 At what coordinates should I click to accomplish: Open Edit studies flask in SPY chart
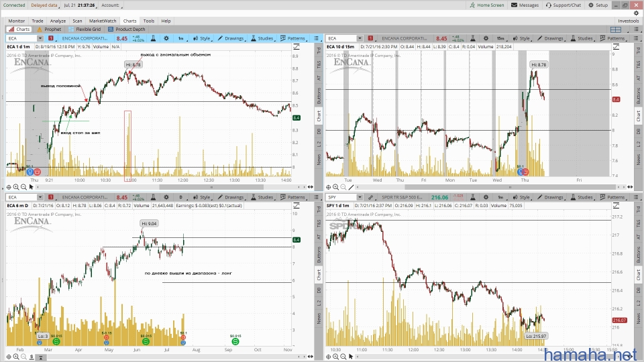(x=473, y=197)
